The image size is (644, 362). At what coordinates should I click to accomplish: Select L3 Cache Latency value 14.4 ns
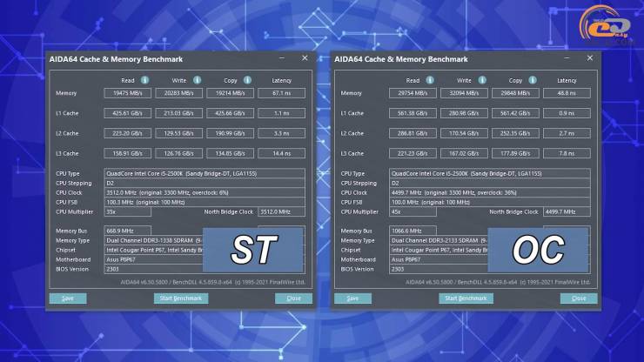click(x=281, y=154)
